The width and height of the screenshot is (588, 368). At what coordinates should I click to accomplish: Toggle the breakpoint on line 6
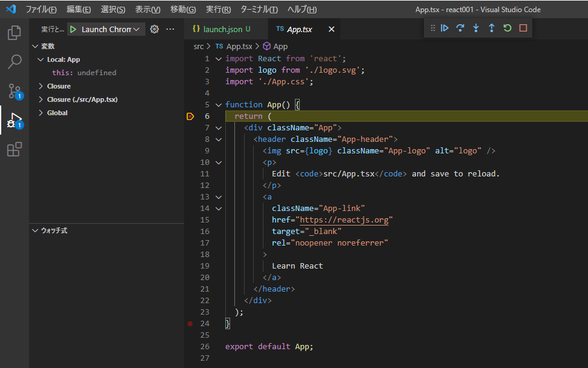(190, 116)
